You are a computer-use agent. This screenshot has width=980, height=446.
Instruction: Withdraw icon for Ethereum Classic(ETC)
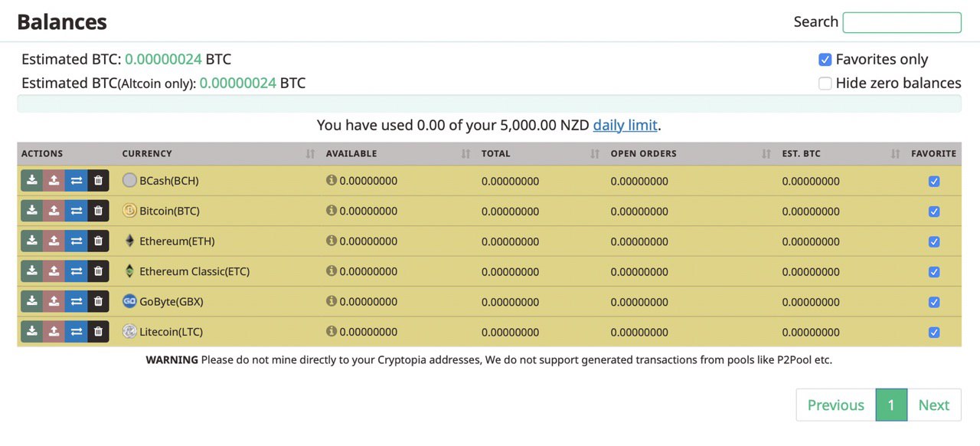click(54, 271)
